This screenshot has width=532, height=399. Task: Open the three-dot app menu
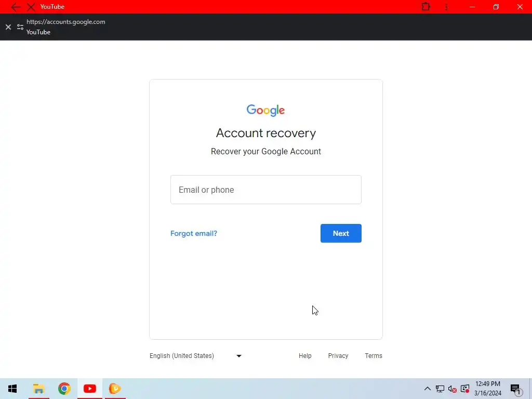click(446, 7)
